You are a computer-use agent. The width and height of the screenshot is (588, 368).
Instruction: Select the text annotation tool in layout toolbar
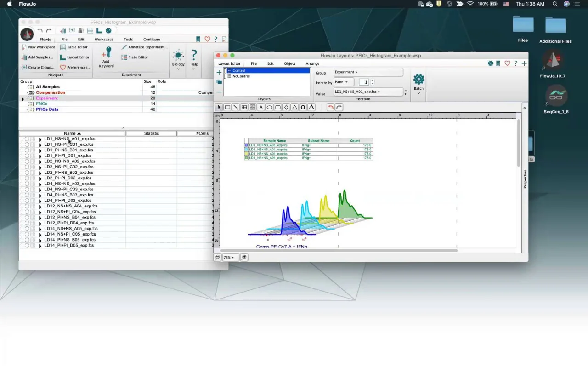tap(261, 107)
